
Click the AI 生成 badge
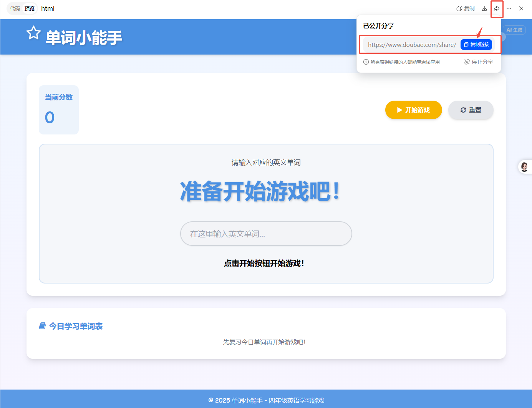pos(514,30)
